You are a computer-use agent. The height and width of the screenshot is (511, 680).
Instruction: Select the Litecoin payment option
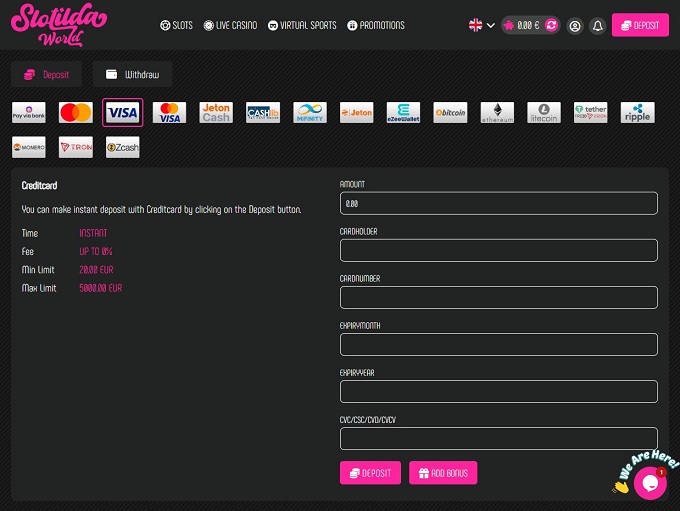click(544, 113)
